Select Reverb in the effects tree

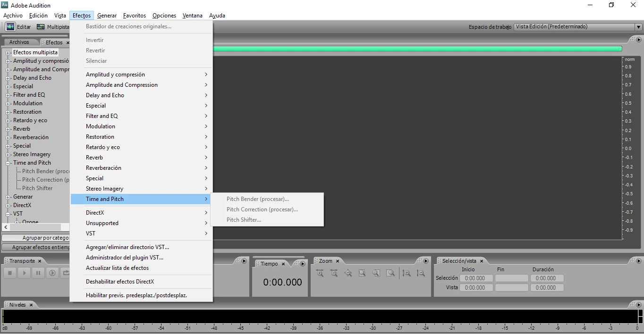pos(22,129)
